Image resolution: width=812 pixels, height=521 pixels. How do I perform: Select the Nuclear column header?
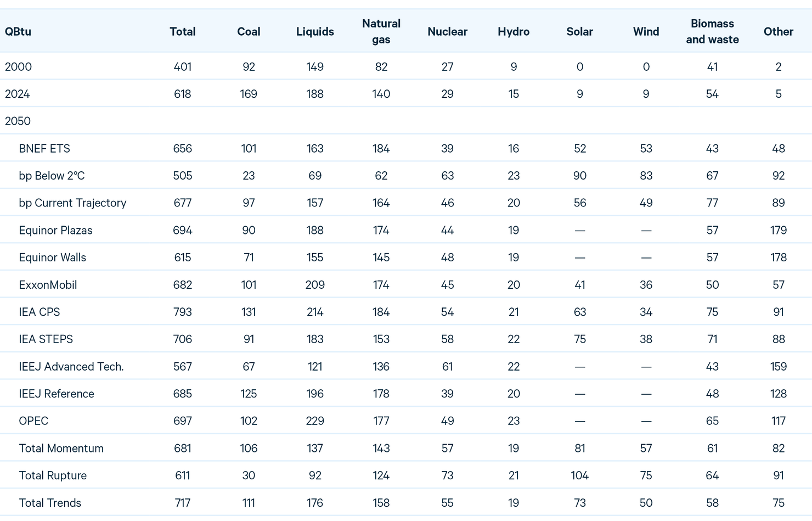click(x=447, y=31)
